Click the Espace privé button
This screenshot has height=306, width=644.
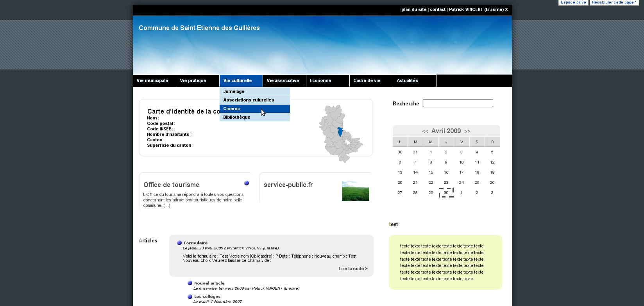[573, 2]
